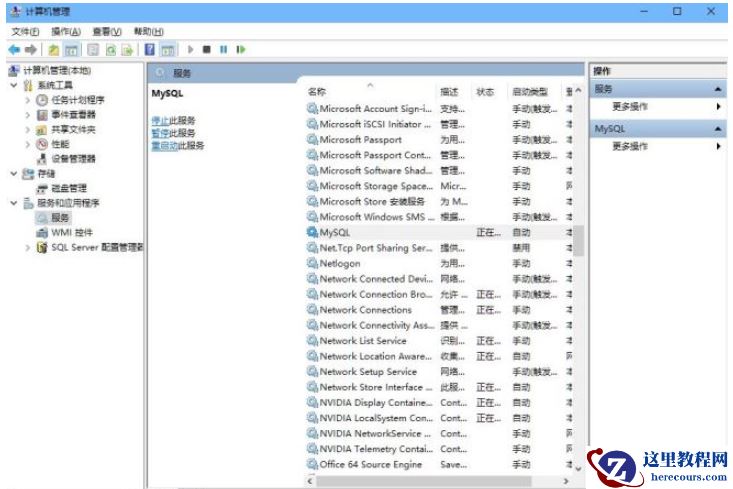
Task: Collapse the 服务和应用程序 tree node
Action: click(x=14, y=203)
